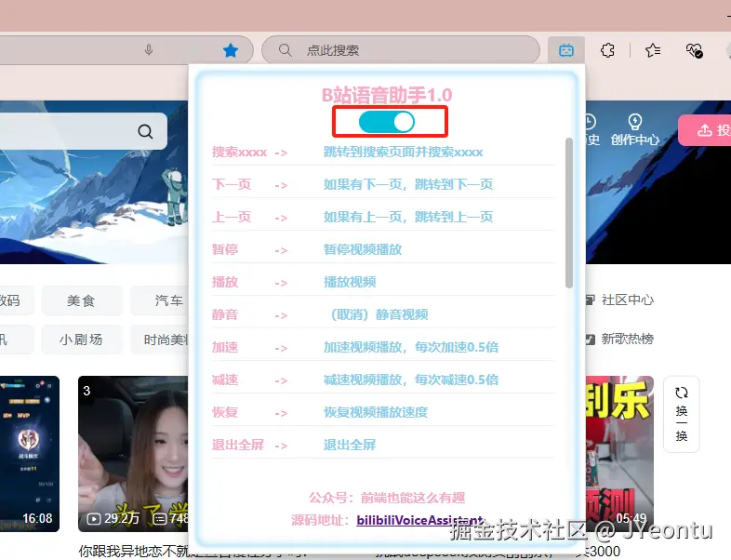Image resolution: width=731 pixels, height=560 pixels.
Task: Click 恢复视频播放速度 description
Action: 376,413
